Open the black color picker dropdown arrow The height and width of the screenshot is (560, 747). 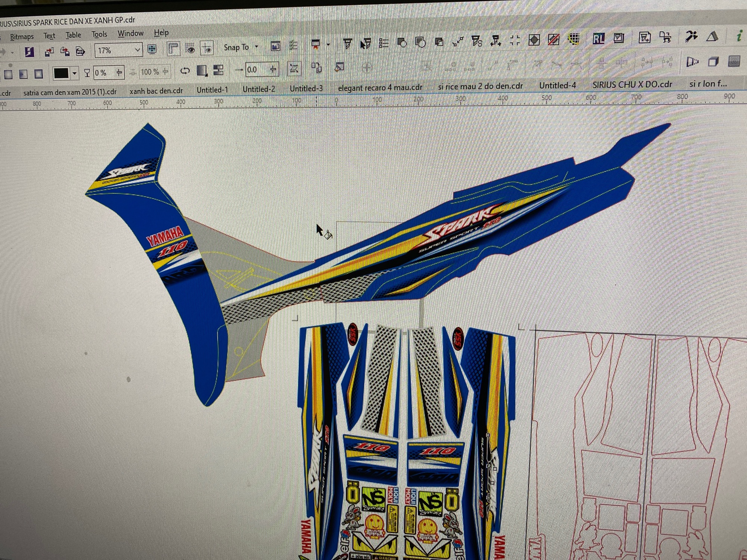point(74,73)
